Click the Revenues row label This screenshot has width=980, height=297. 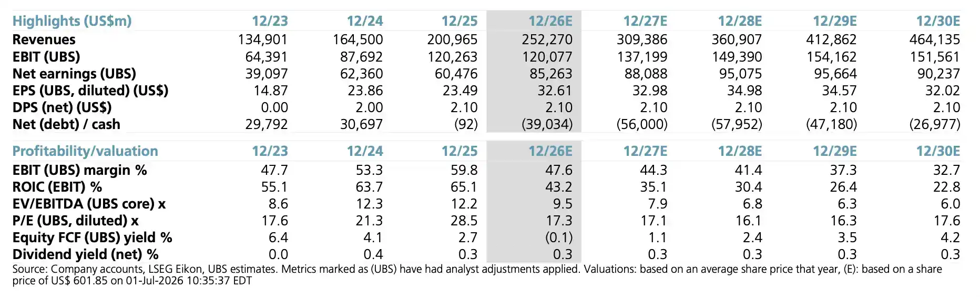click(44, 39)
